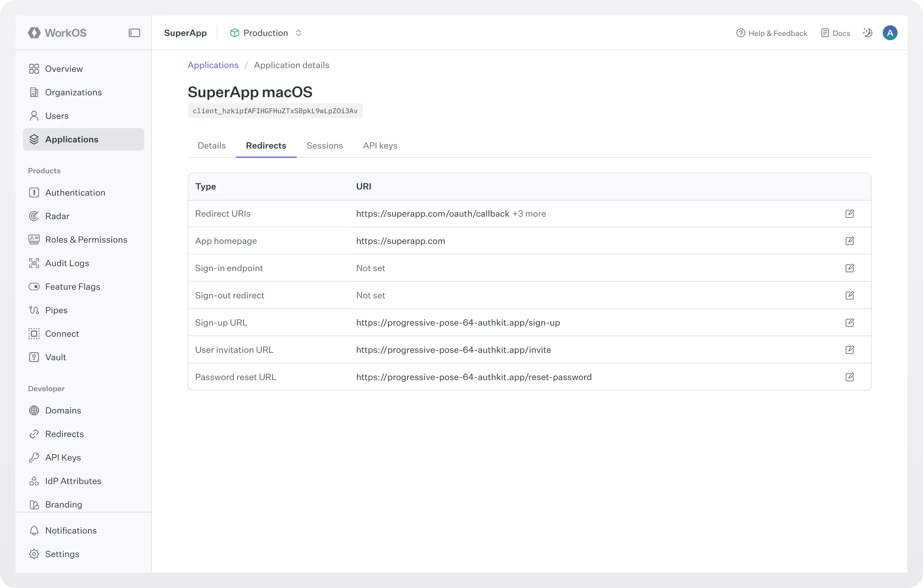The image size is (923, 588).
Task: Expand the Redirect URIs entry showing +3 more
Action: 529,214
